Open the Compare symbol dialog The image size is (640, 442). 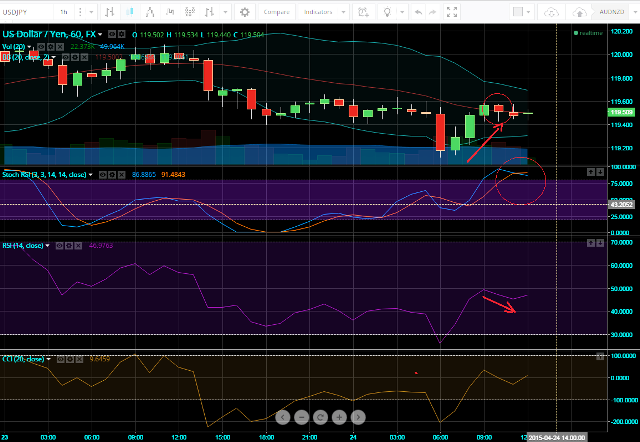point(276,12)
